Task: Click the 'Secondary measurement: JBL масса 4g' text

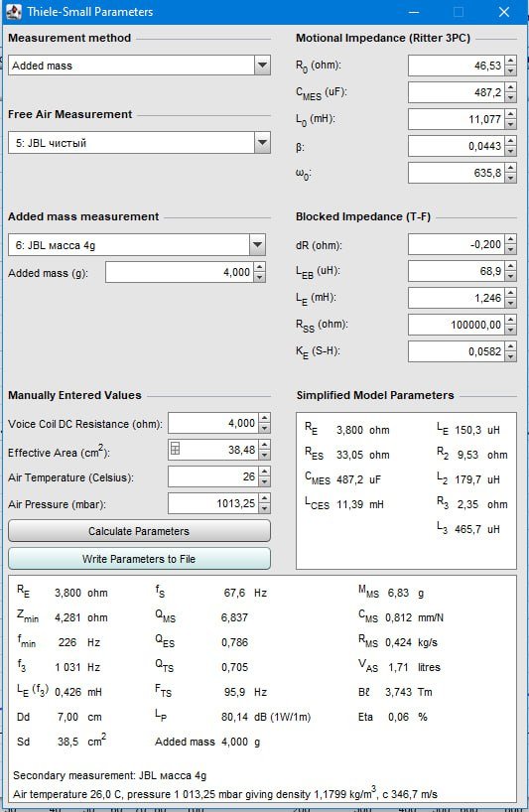Action: pyautogui.click(x=110, y=775)
